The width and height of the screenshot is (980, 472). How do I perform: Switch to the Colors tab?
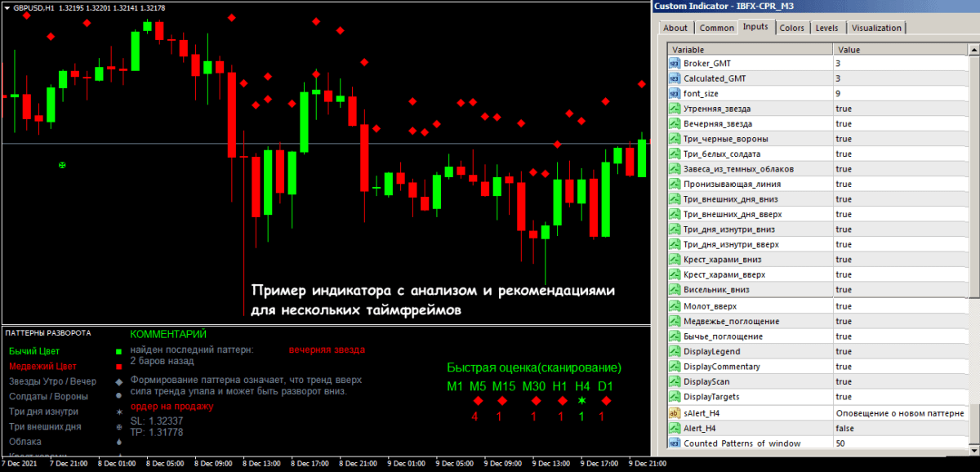tap(791, 28)
